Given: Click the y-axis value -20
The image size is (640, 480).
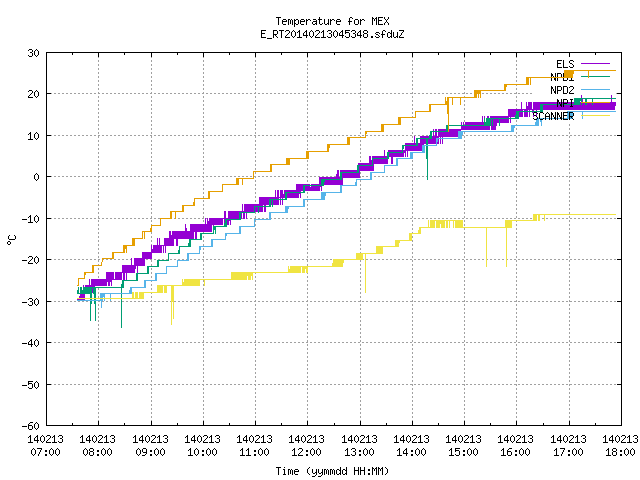Looking at the screenshot, I should [x=31, y=260].
